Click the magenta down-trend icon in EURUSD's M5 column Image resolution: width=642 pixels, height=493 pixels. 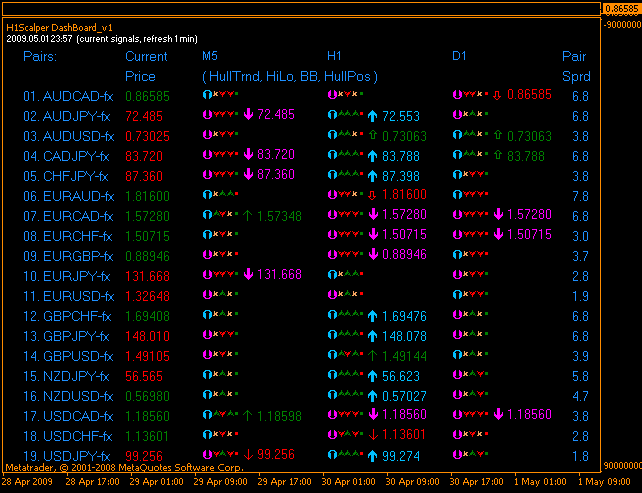pyautogui.click(x=208, y=294)
